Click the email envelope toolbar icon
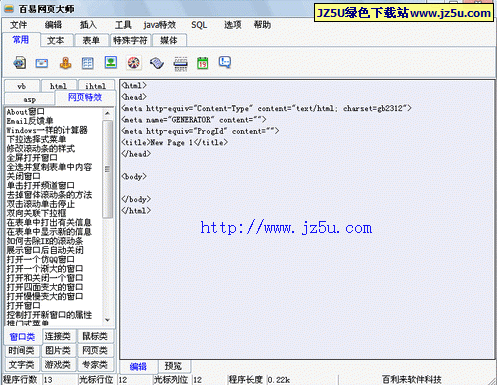This screenshot has height=385, width=497. (x=42, y=63)
